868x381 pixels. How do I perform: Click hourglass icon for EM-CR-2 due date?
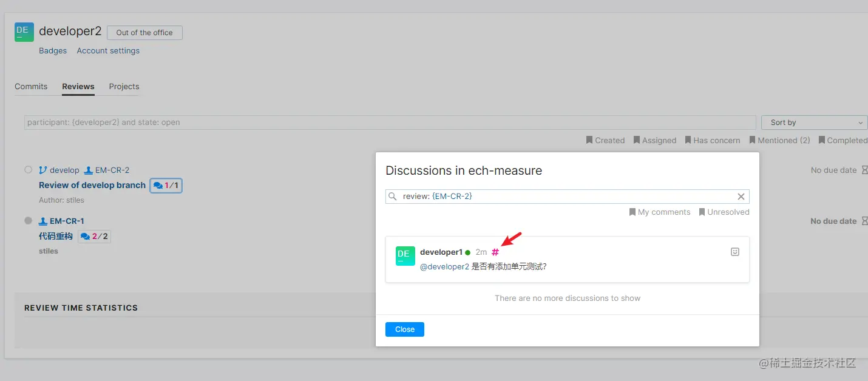(x=865, y=170)
